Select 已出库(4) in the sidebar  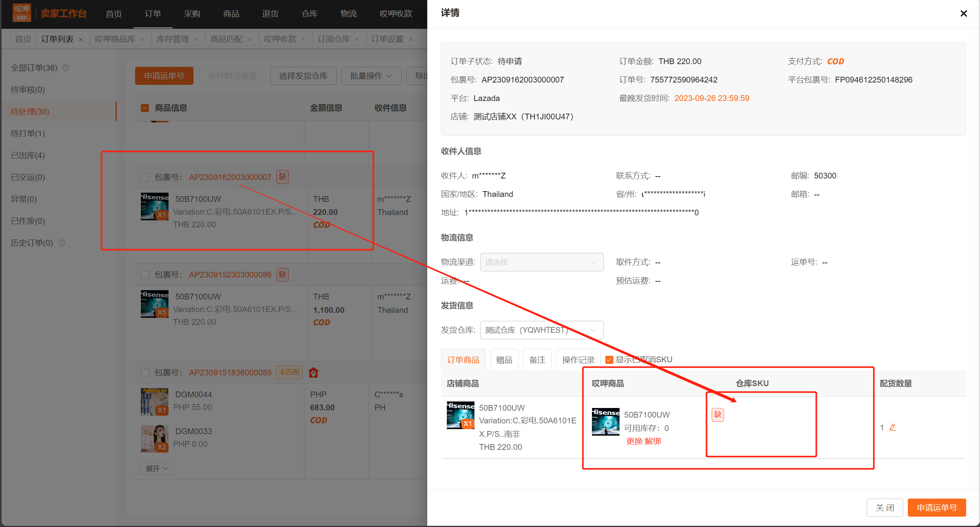point(28,155)
